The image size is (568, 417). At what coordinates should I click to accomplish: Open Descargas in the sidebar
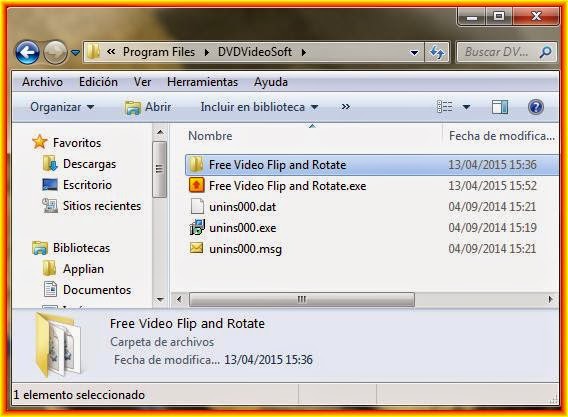coord(89,164)
